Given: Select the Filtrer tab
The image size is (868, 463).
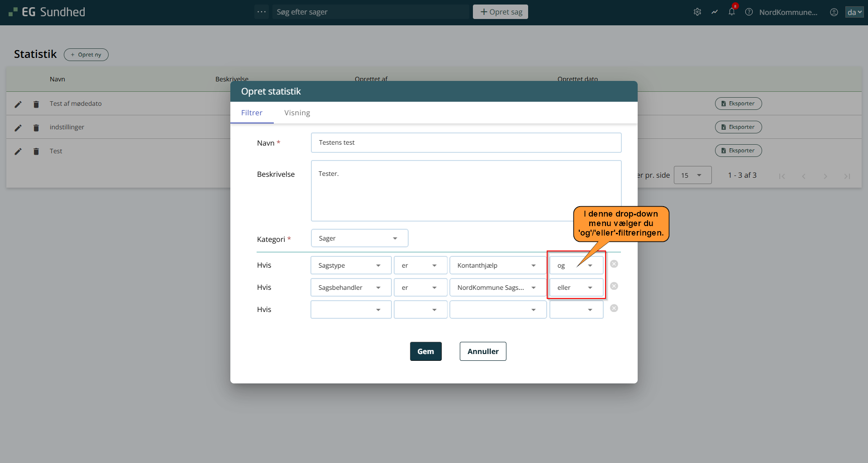Looking at the screenshot, I should pyautogui.click(x=252, y=113).
